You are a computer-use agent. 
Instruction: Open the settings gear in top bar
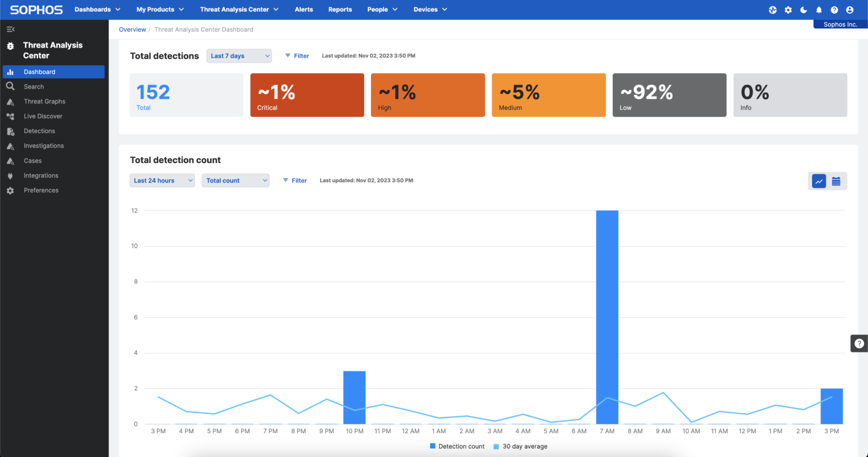pyautogui.click(x=788, y=10)
